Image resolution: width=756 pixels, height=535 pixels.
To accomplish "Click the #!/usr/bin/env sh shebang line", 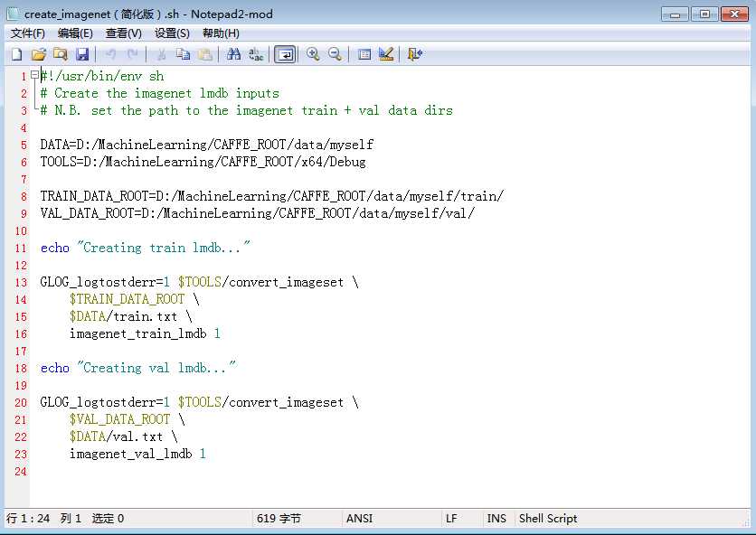I will pos(102,76).
